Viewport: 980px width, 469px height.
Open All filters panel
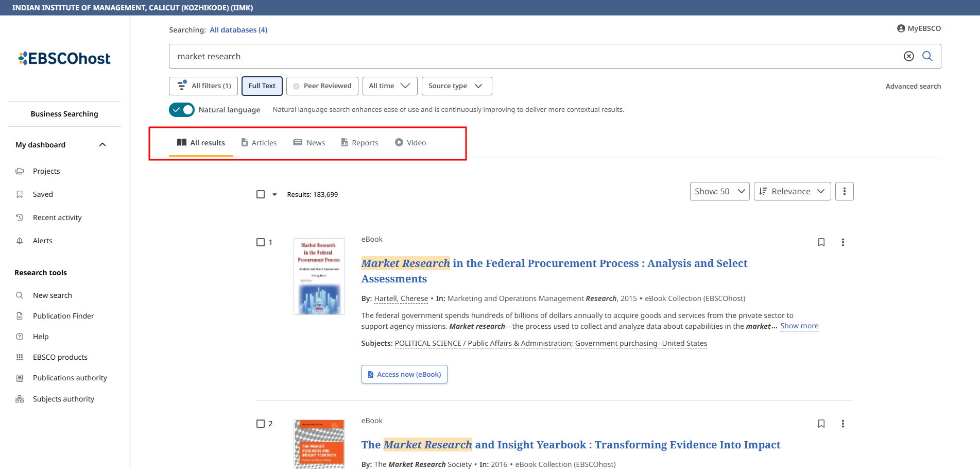203,86
